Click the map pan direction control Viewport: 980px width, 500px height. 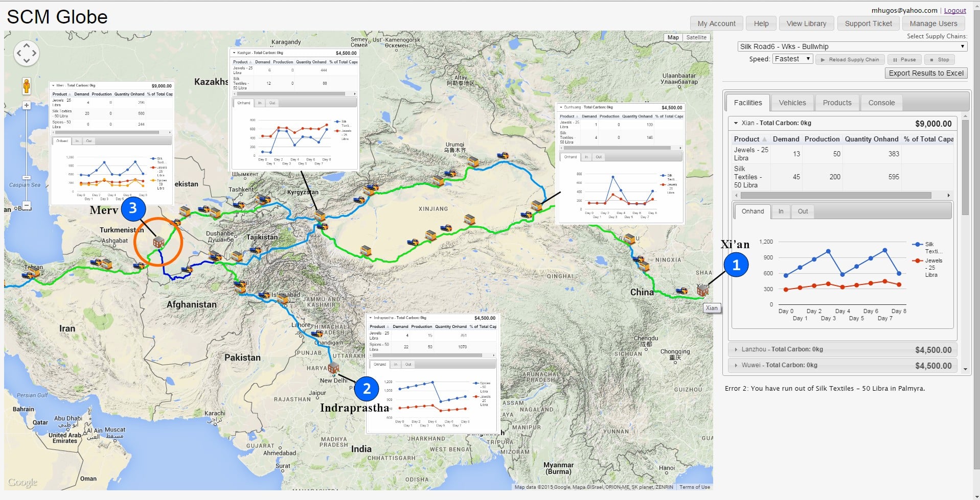tap(27, 53)
